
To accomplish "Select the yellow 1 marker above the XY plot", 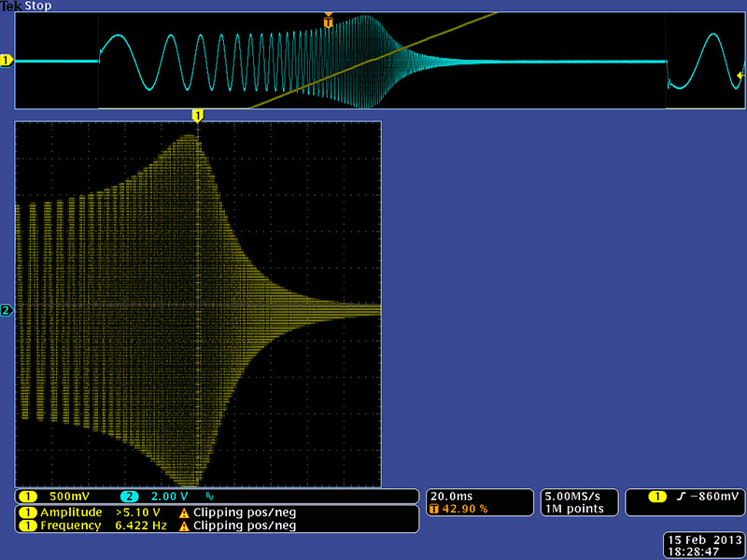I will click(197, 115).
